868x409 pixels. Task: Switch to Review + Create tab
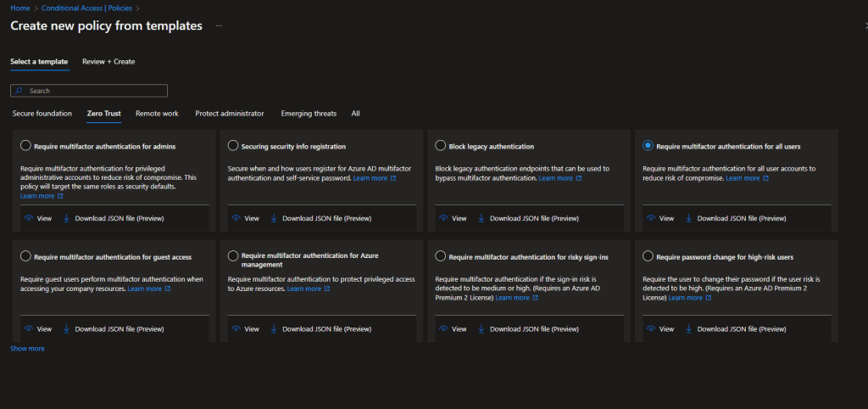click(108, 61)
